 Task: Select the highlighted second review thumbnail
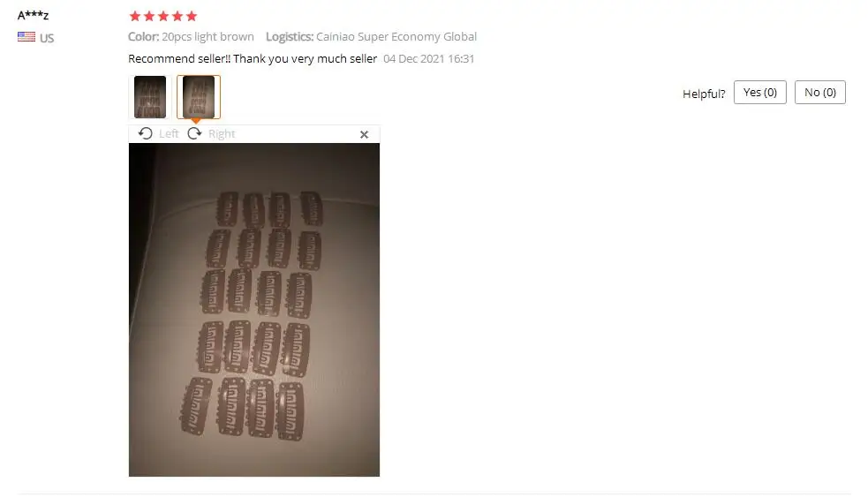199,97
